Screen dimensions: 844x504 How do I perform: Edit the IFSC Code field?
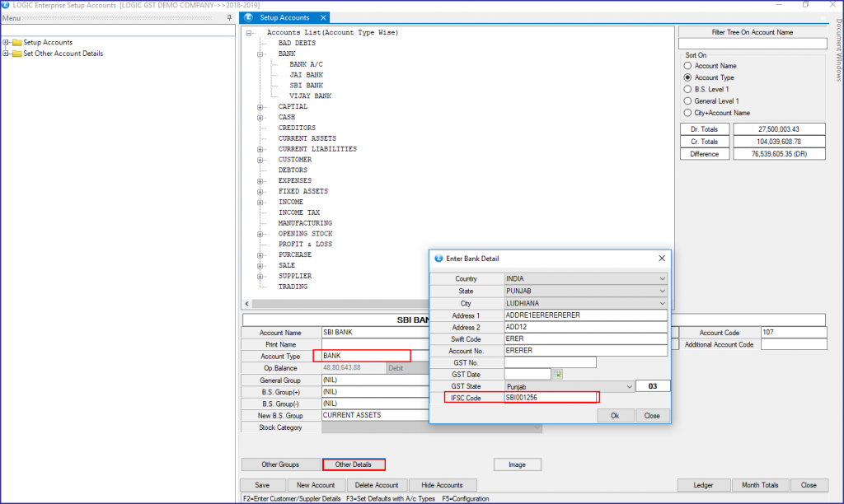click(x=547, y=397)
